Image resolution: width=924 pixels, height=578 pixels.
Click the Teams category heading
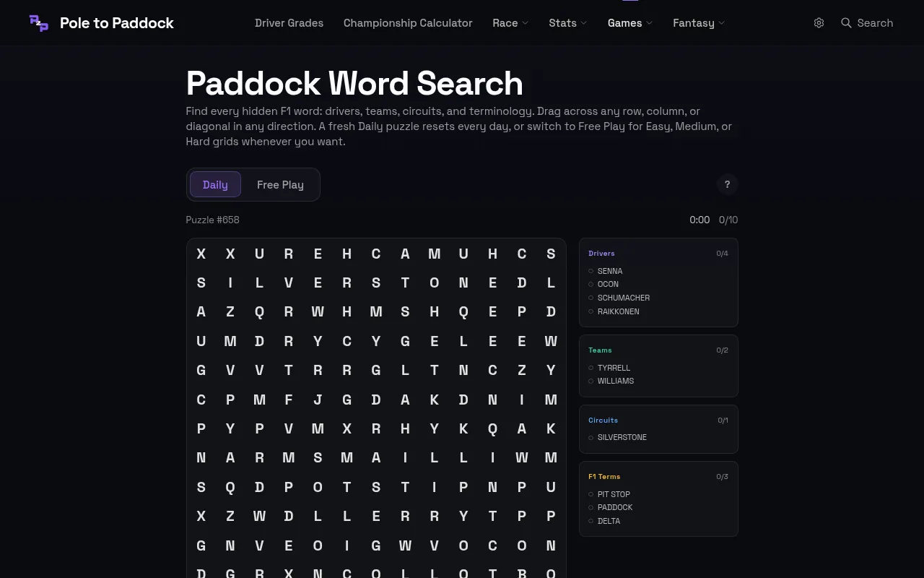[x=600, y=350]
